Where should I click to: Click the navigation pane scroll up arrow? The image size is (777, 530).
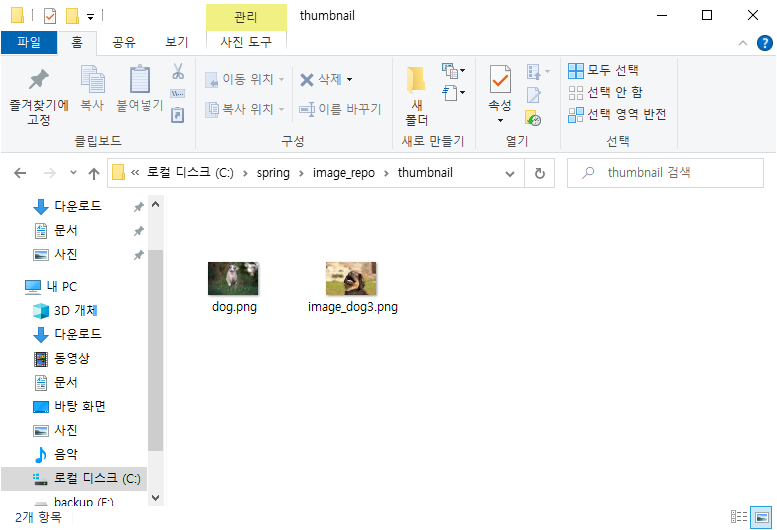[x=156, y=204]
